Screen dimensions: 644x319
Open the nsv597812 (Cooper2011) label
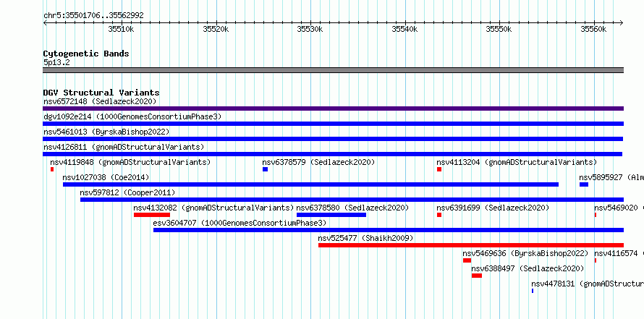127,192
